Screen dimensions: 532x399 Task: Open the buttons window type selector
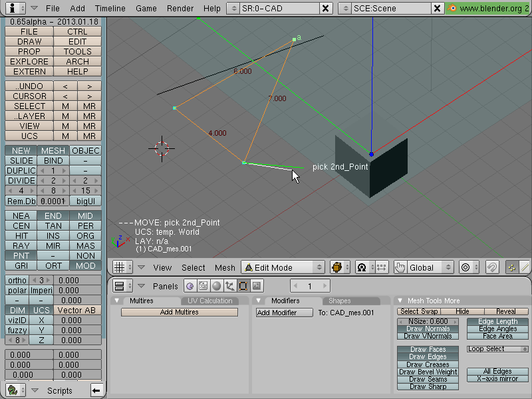(x=122, y=286)
